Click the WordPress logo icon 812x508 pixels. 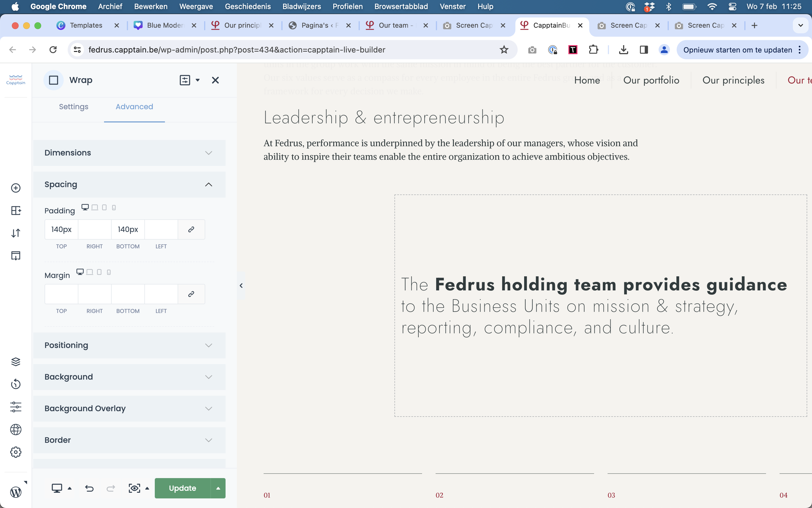[x=16, y=492]
